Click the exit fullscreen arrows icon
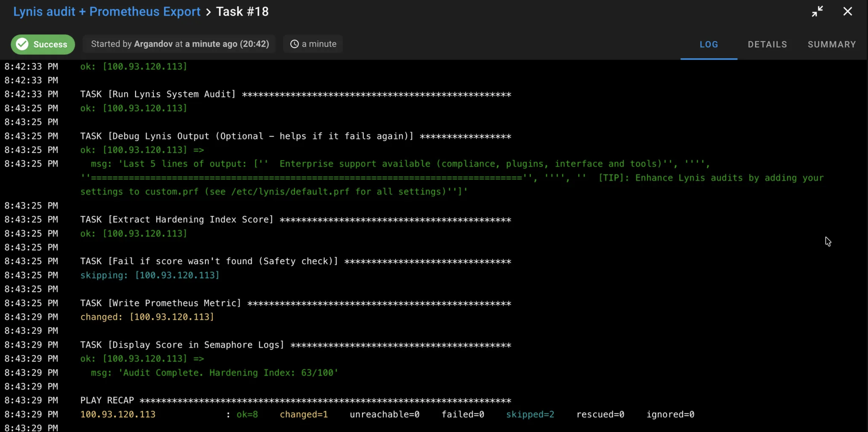Viewport: 868px width, 432px height. coord(817,11)
